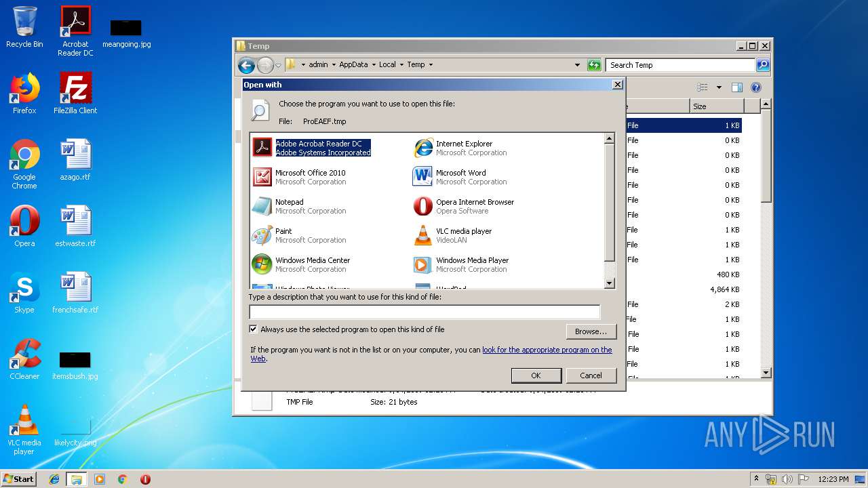Click the Start button
The height and width of the screenshot is (488, 868).
(x=19, y=479)
